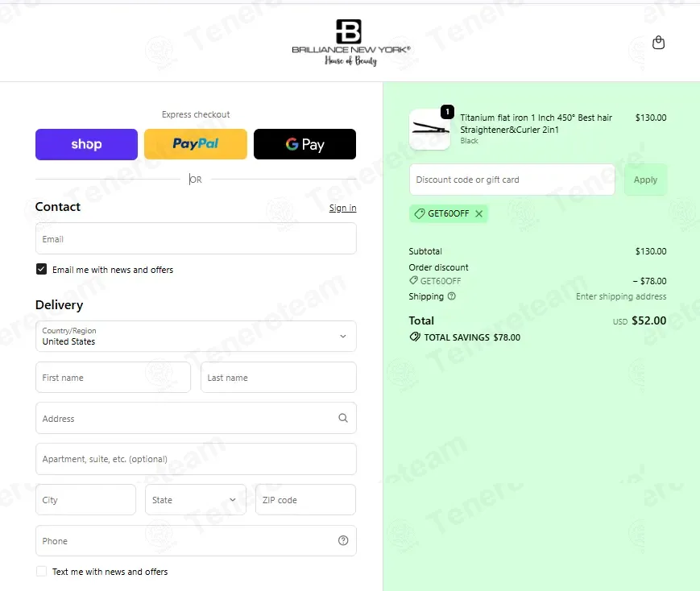Click the Sign in link
Viewport: 700px width, 591px height.
pos(343,208)
